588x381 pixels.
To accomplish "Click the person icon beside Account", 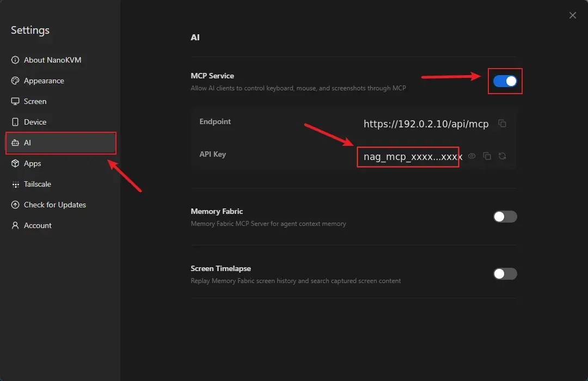I will pyautogui.click(x=15, y=225).
